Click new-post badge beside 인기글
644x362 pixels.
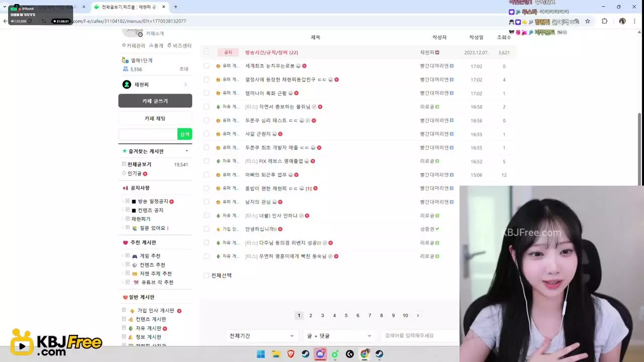(145, 173)
